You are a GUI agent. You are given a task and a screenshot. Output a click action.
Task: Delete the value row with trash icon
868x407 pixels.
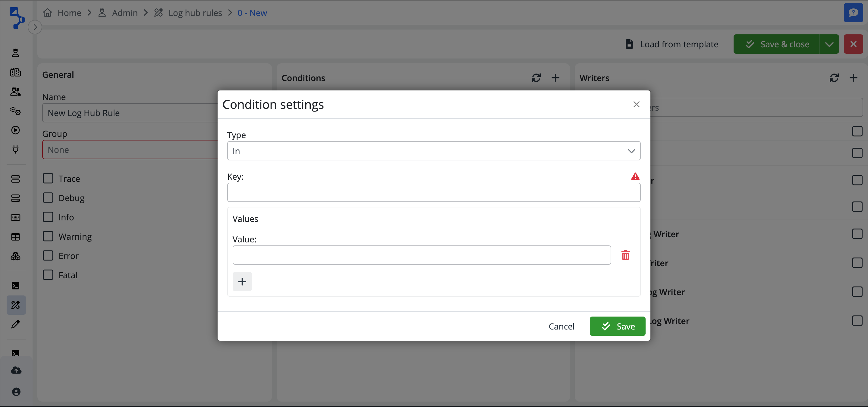pyautogui.click(x=625, y=255)
